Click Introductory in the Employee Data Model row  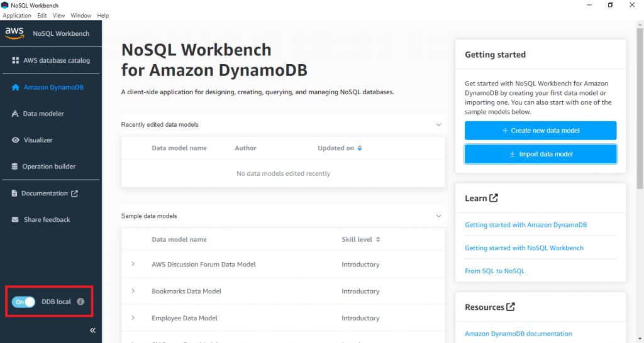click(x=360, y=318)
